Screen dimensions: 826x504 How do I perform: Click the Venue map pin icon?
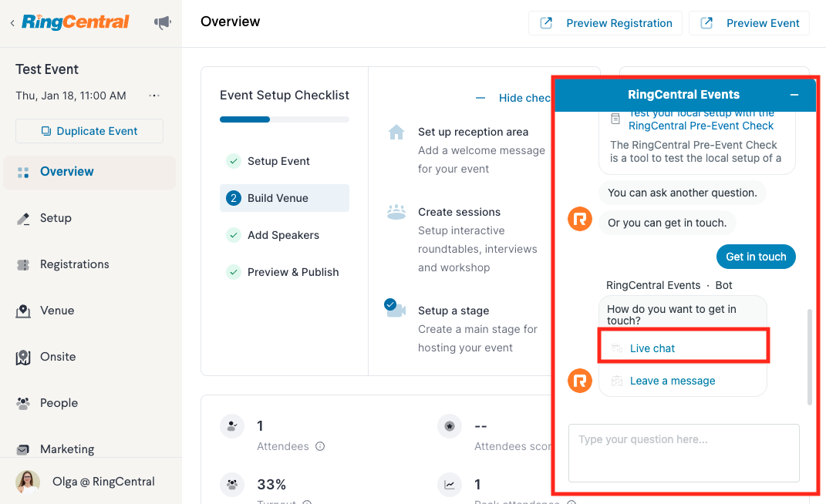[23, 311]
